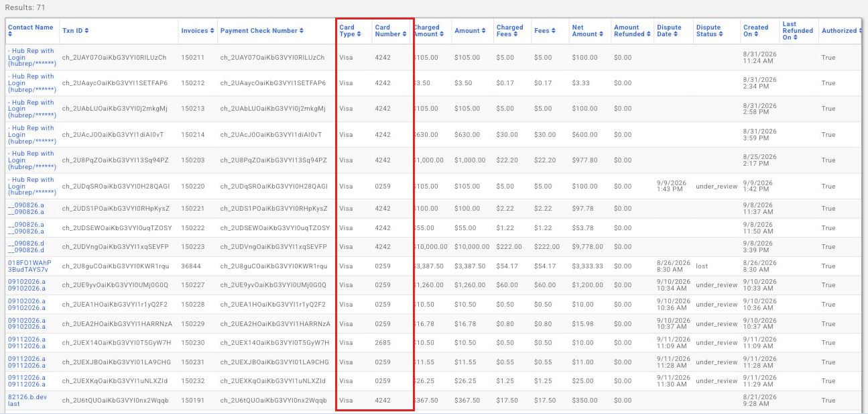
Task: Sort by Fees column arrow icon
Action: point(555,31)
